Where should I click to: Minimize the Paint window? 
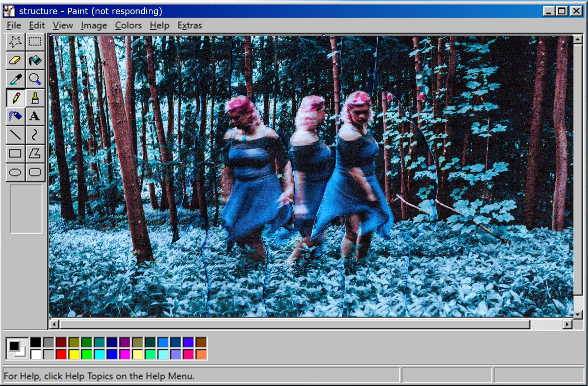coord(549,11)
